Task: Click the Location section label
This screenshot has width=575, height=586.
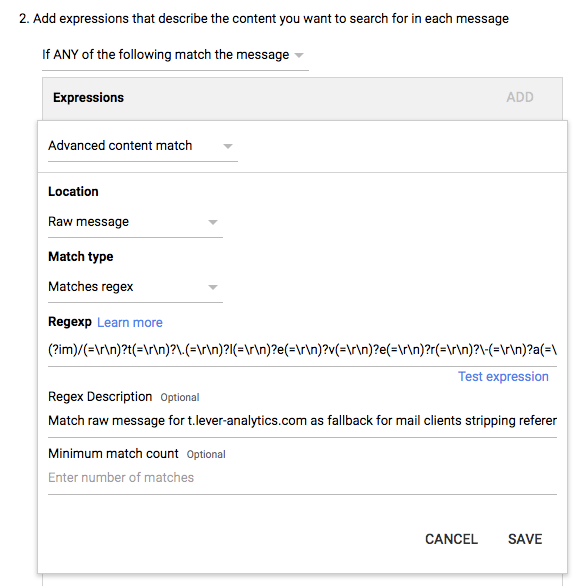Action: click(x=73, y=192)
